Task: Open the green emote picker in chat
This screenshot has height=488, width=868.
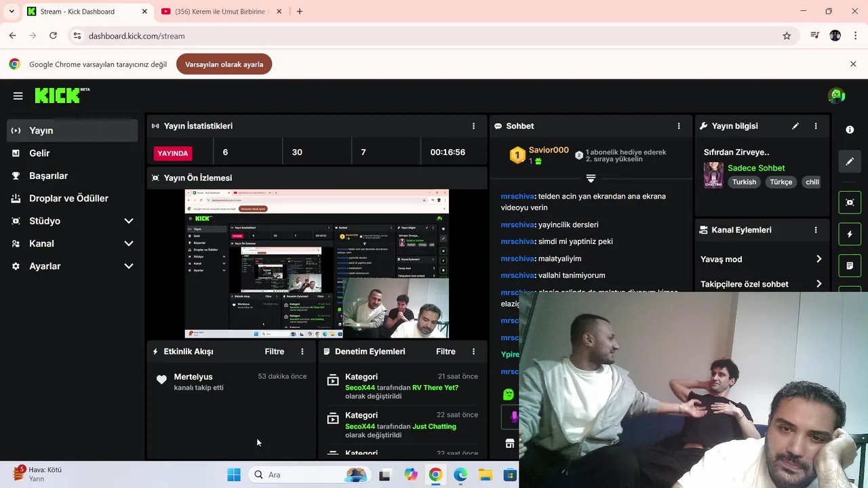Action: click(x=509, y=394)
